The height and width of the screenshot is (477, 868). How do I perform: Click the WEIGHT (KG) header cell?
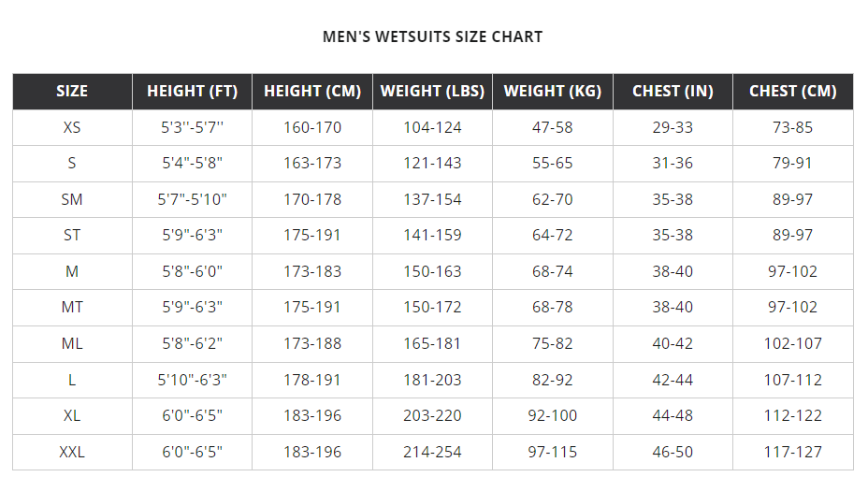pyautogui.click(x=553, y=92)
